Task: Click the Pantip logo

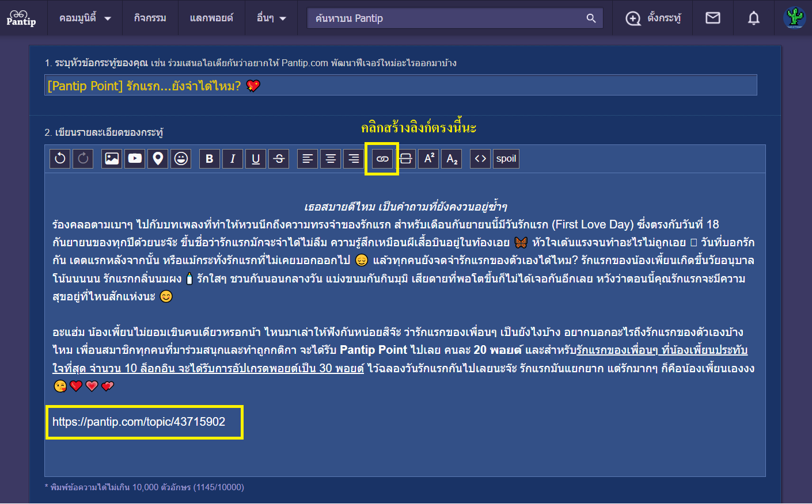Action: pos(21,18)
